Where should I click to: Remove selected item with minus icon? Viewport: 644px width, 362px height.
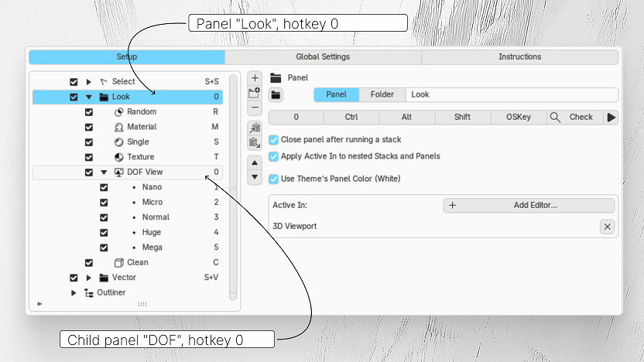point(255,108)
